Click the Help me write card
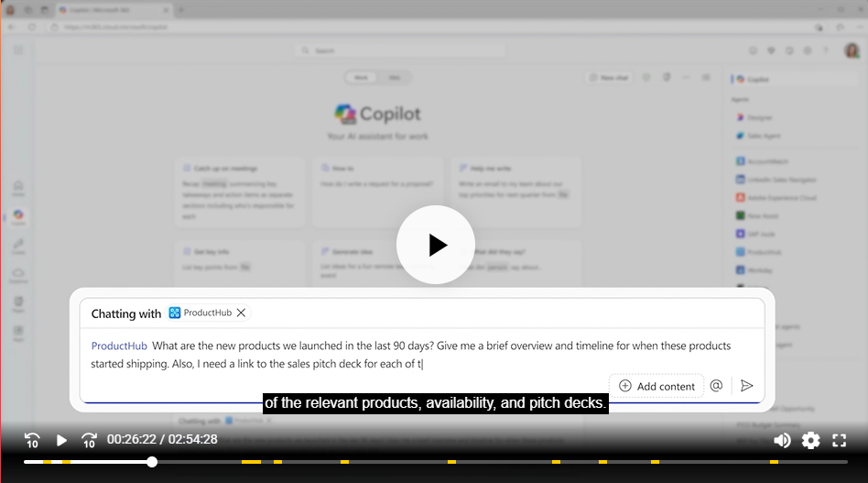 [515, 192]
